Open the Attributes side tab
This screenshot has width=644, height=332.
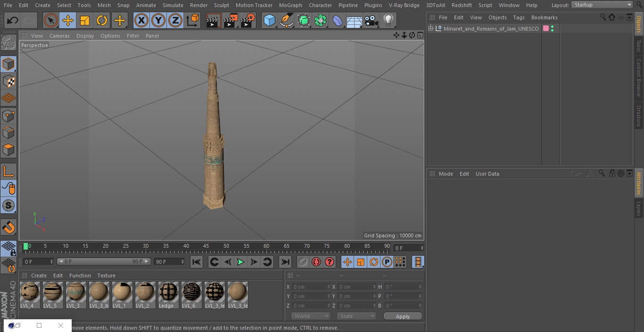pyautogui.click(x=639, y=183)
